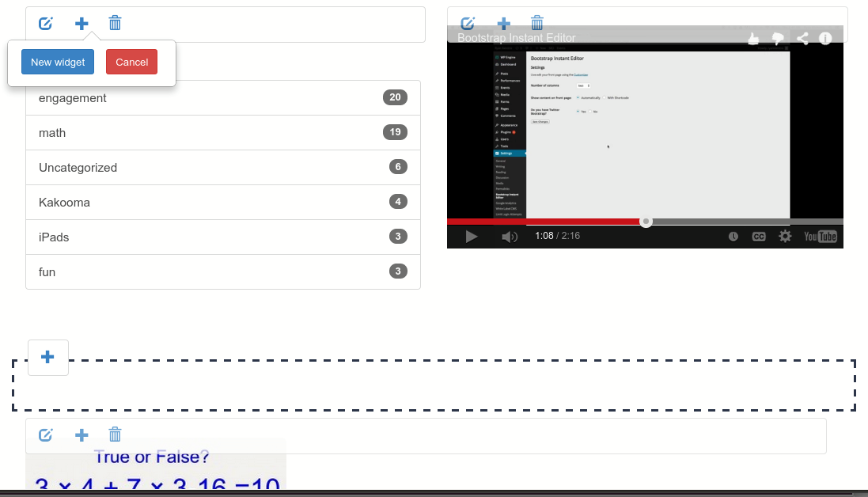
Task: Click the share icon on video
Action: click(x=802, y=38)
